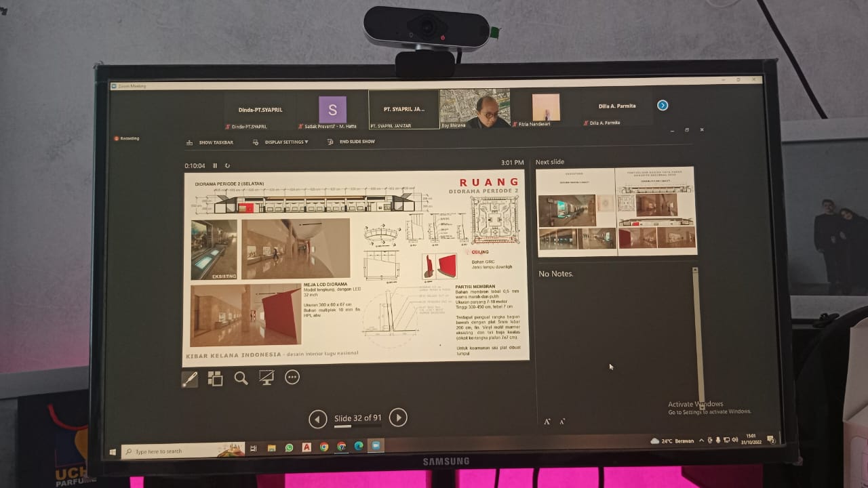Open WhatsApp from the Windows taskbar
The width and height of the screenshot is (868, 488).
pyautogui.click(x=289, y=447)
